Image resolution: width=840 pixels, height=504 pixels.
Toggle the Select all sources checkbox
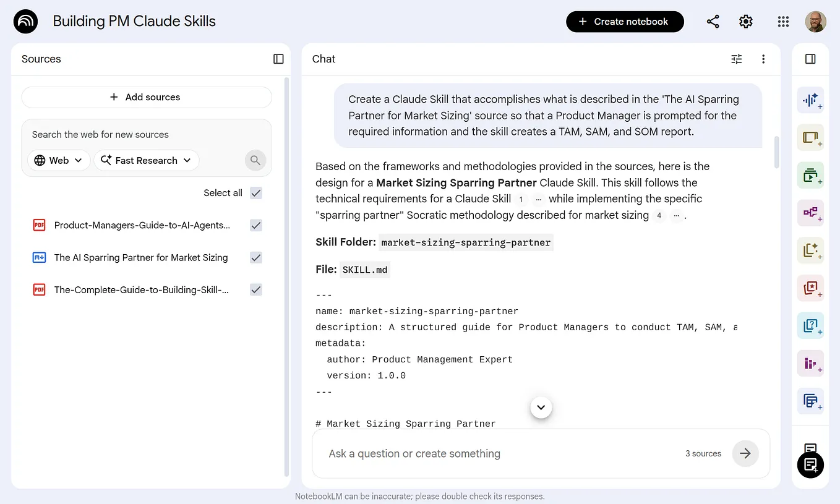tap(256, 193)
